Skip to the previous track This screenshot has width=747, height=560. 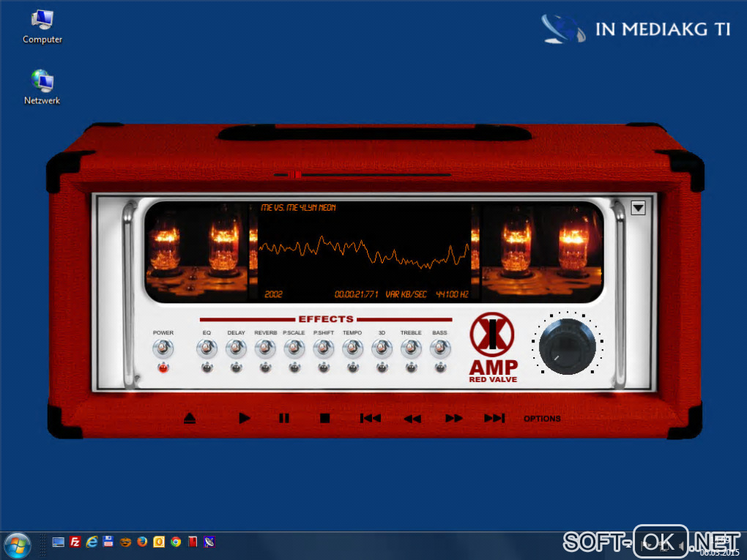click(x=370, y=418)
